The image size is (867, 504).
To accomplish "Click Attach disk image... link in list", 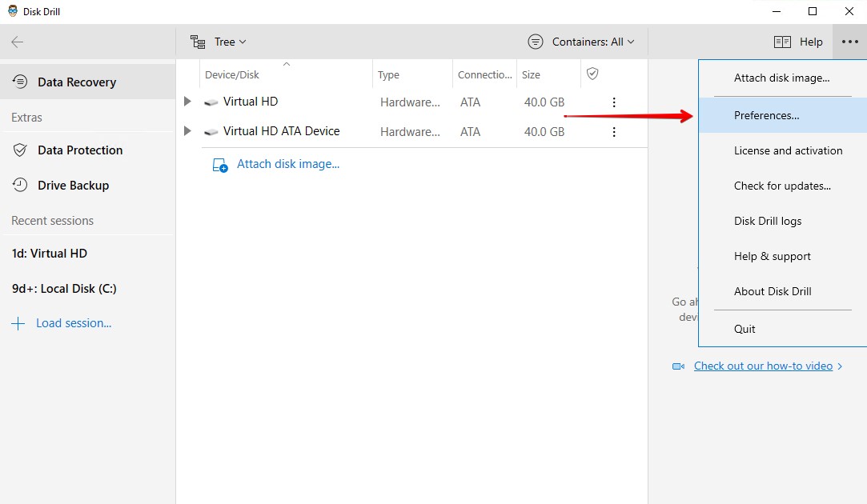I will click(288, 164).
